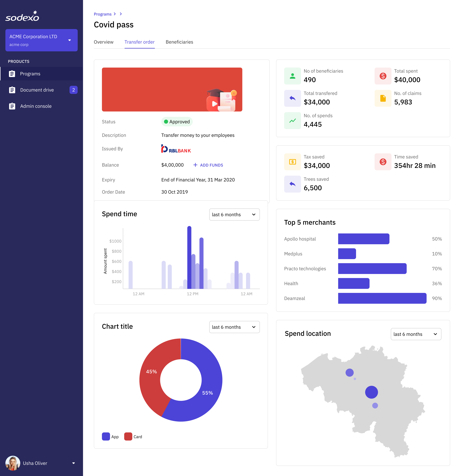
Task: Switch to the Beneficiaries tab
Action: (179, 42)
